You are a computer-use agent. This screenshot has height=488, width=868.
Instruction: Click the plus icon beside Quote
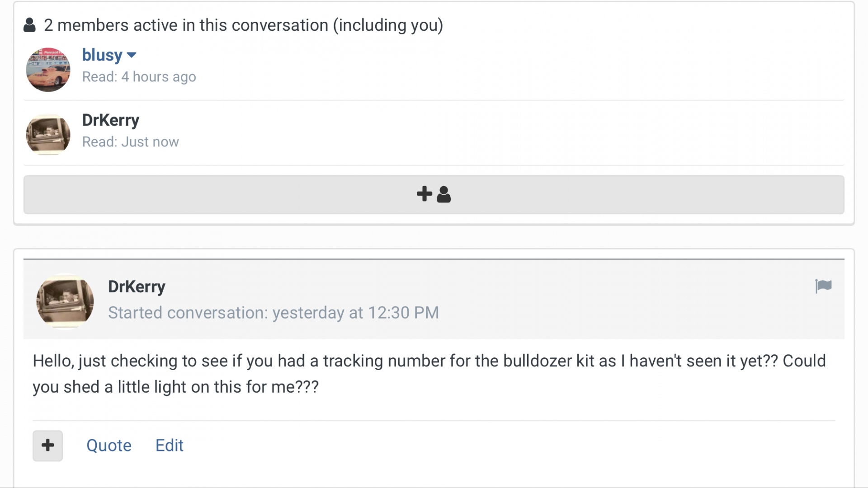point(47,446)
